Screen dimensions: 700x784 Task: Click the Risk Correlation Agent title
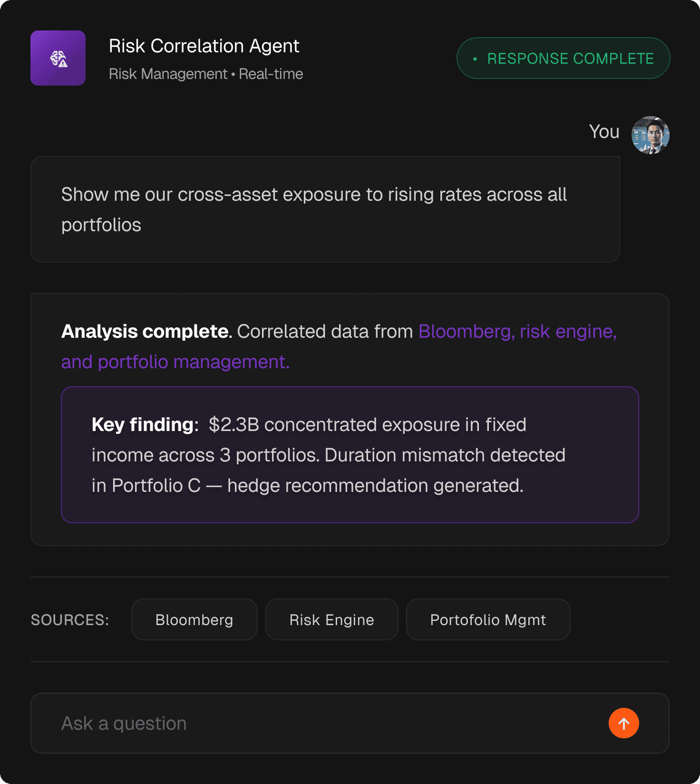204,46
